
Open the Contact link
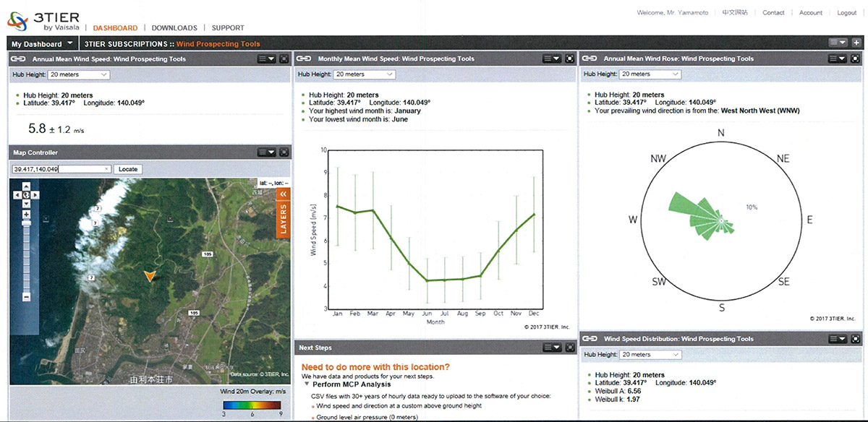[773, 12]
